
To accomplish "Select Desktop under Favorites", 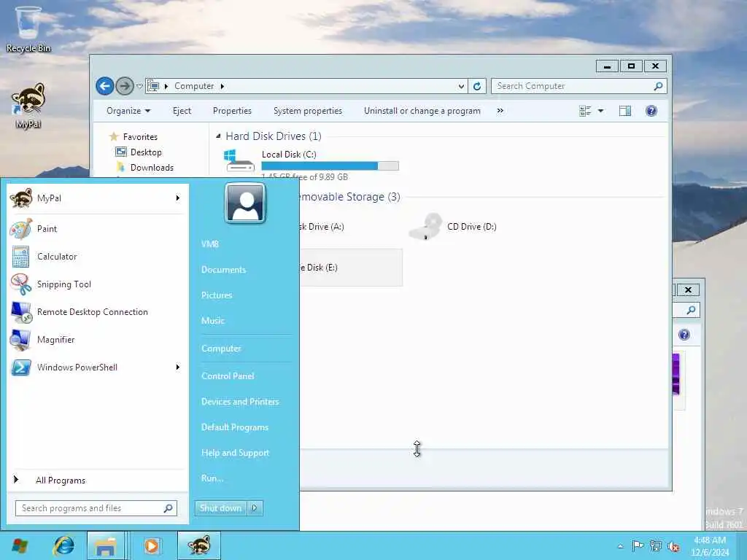I will tap(146, 152).
